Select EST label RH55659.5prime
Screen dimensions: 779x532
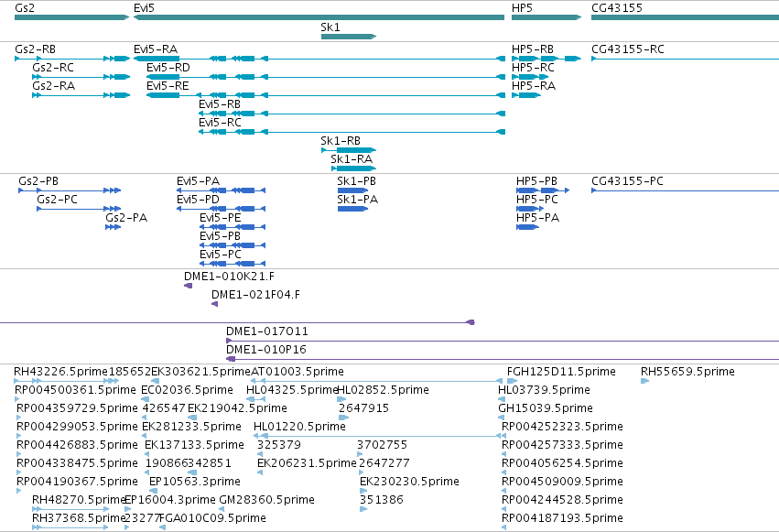[687, 372]
